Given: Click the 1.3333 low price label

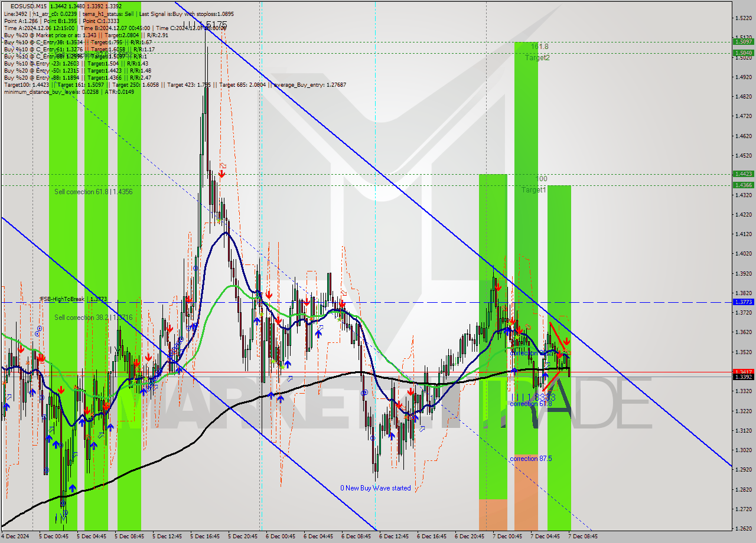Looking at the screenshot, I should coord(534,397).
